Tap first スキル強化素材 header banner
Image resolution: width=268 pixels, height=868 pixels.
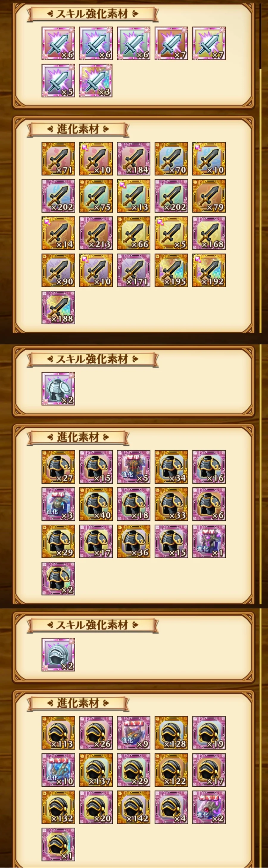[x=93, y=14]
